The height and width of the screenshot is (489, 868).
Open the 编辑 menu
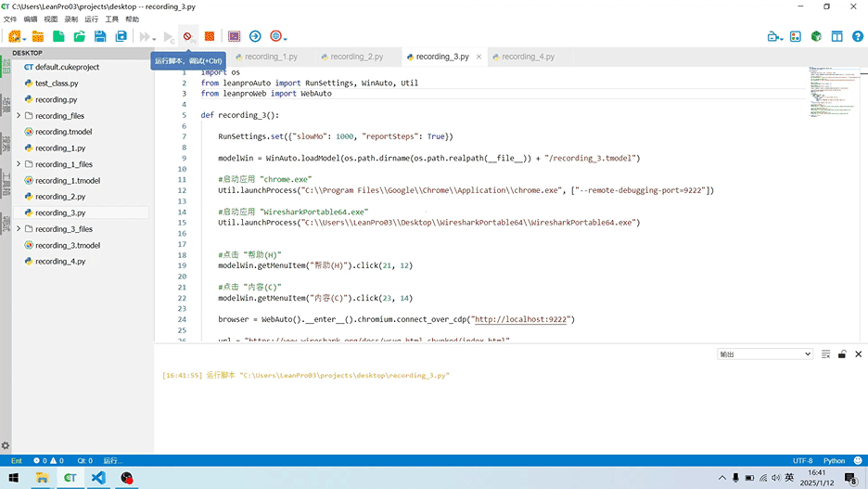point(31,19)
